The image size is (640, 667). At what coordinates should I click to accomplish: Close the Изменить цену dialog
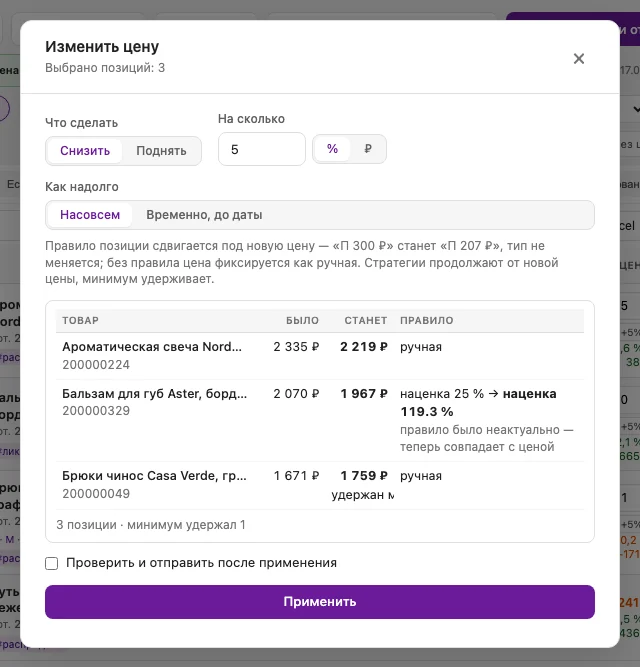click(578, 59)
